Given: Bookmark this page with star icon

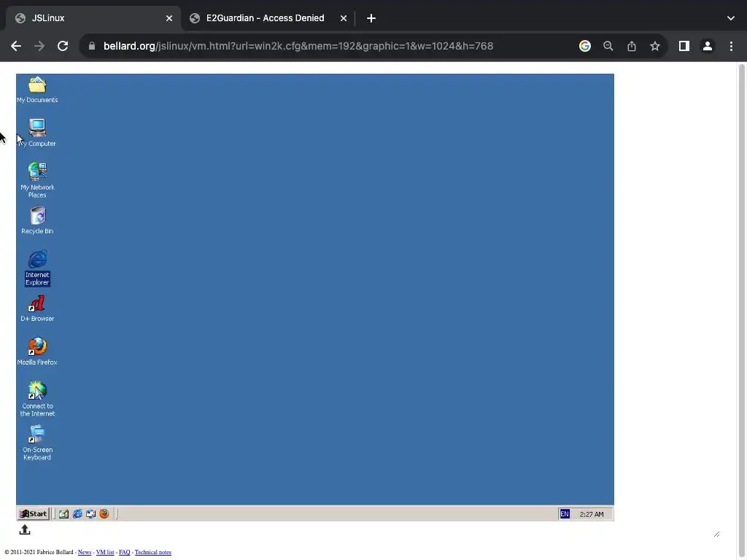Looking at the screenshot, I should pos(655,46).
